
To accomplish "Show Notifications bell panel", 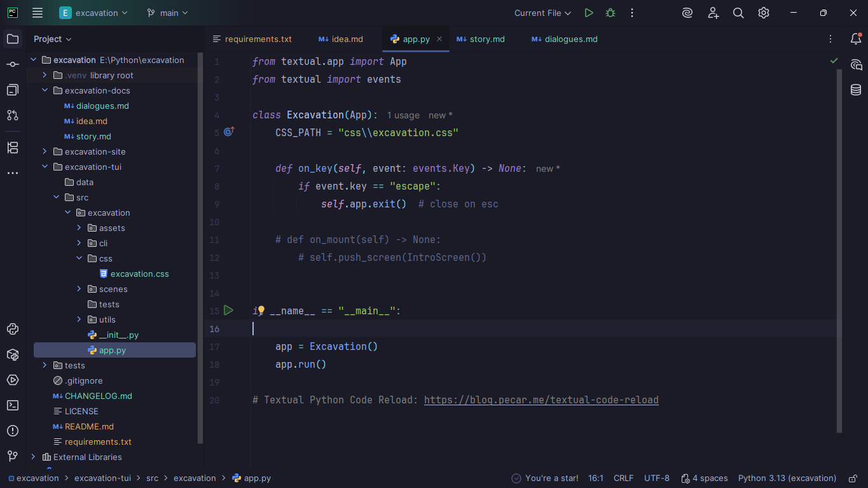I will point(856,39).
